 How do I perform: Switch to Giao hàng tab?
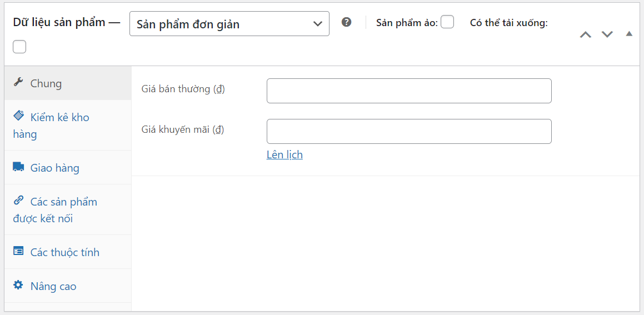[68, 168]
